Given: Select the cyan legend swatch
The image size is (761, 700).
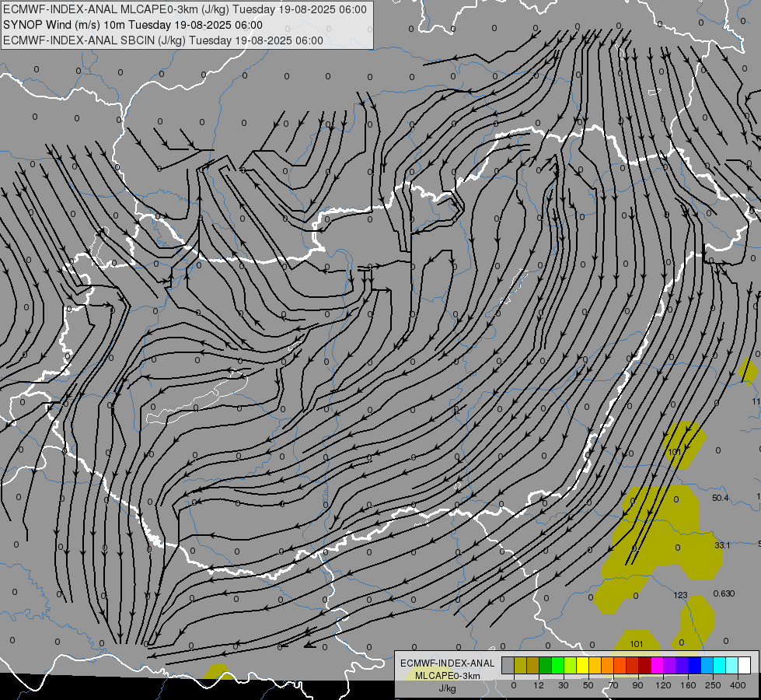Looking at the screenshot, I should [720, 665].
